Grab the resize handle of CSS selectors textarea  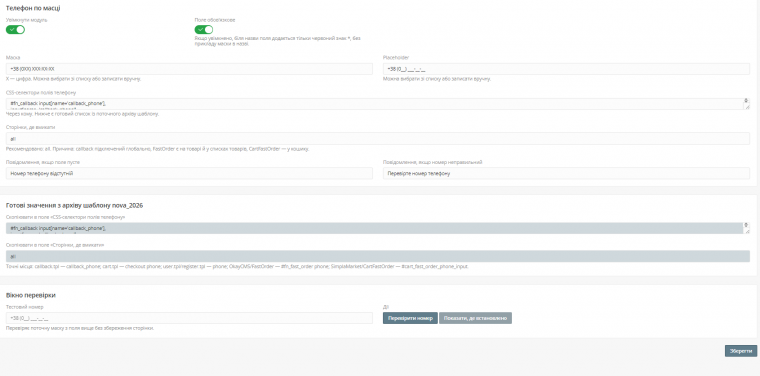point(747,107)
